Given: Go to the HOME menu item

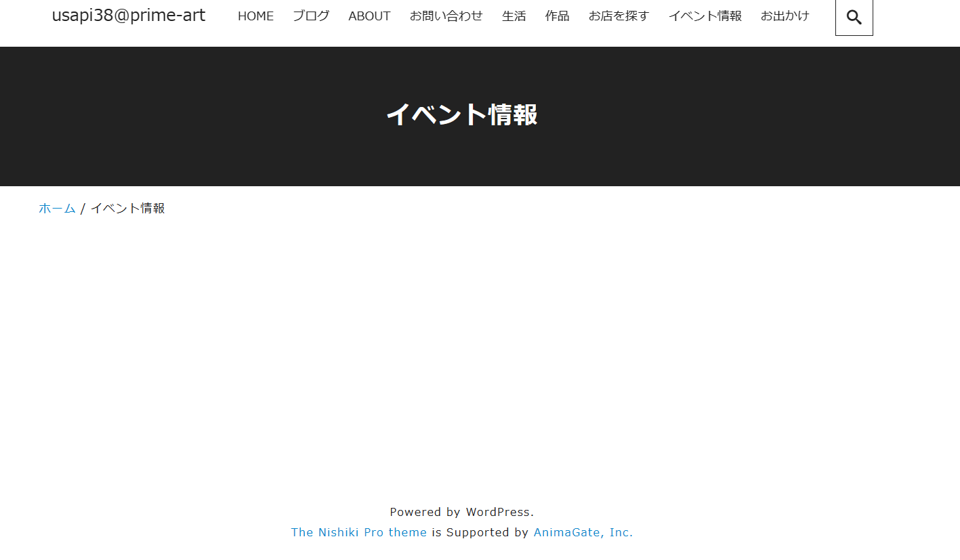Looking at the screenshot, I should tap(255, 16).
